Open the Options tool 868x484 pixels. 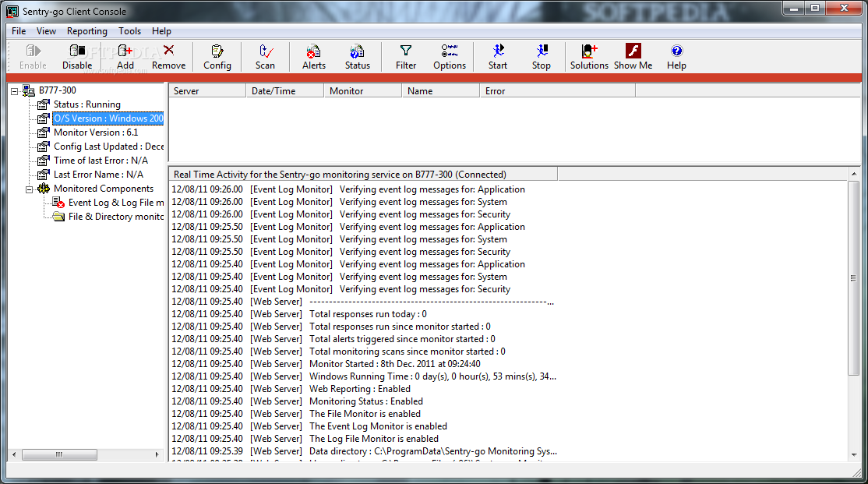tap(450, 51)
